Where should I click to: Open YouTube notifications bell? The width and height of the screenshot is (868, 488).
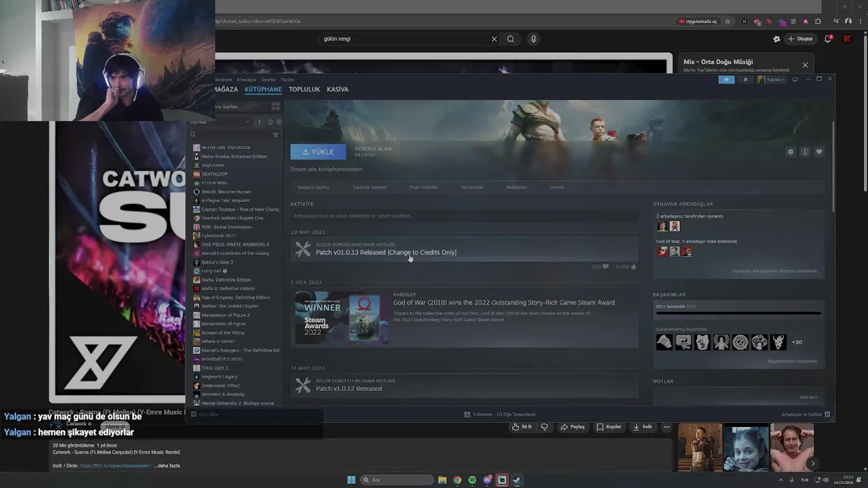coord(828,39)
